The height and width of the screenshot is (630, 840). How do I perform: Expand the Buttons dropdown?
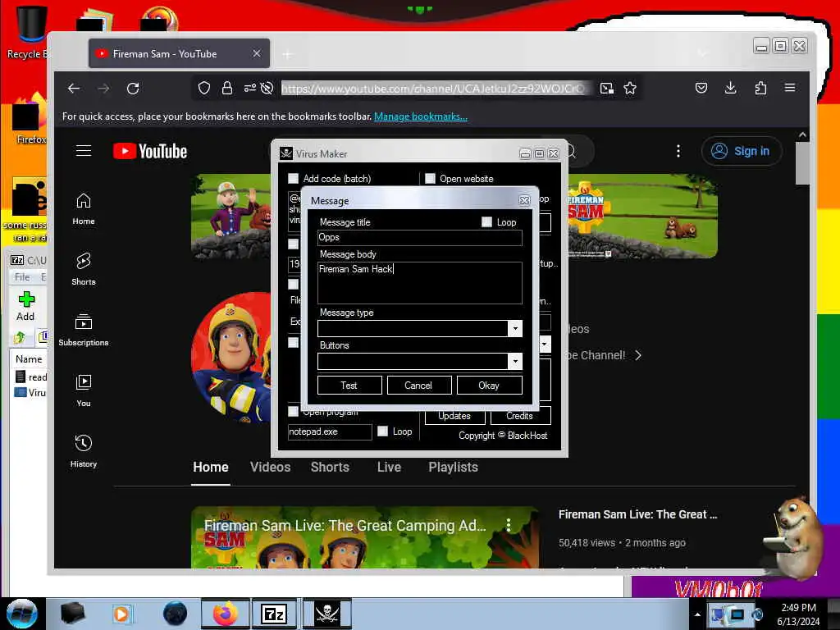515,362
